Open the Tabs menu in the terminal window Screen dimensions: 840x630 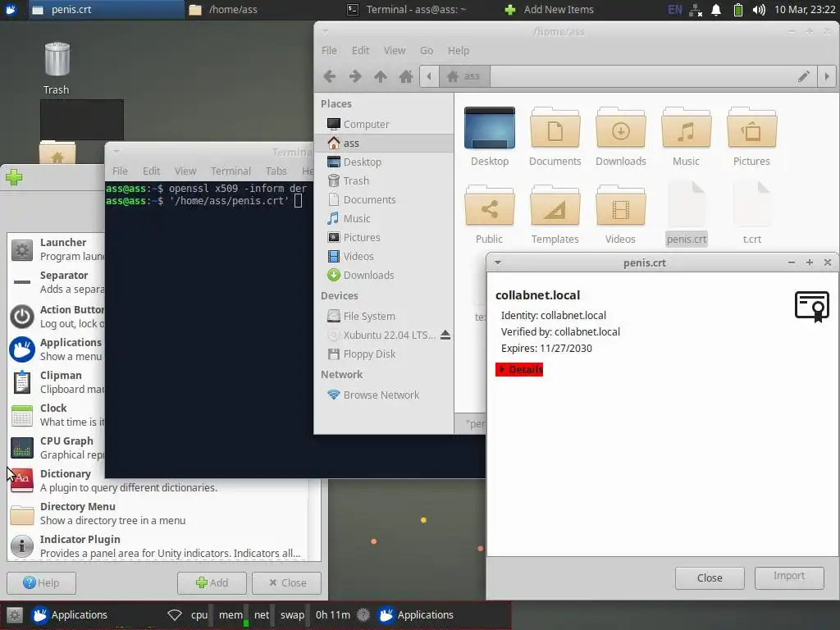click(276, 171)
